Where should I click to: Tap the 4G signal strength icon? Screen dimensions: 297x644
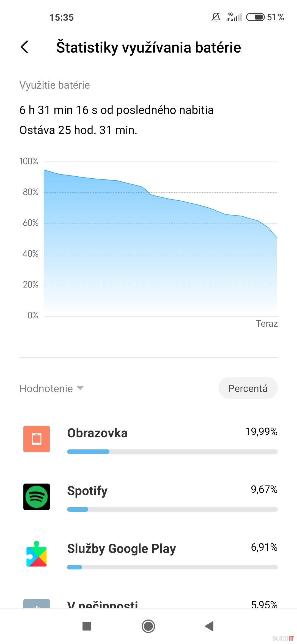click(234, 17)
